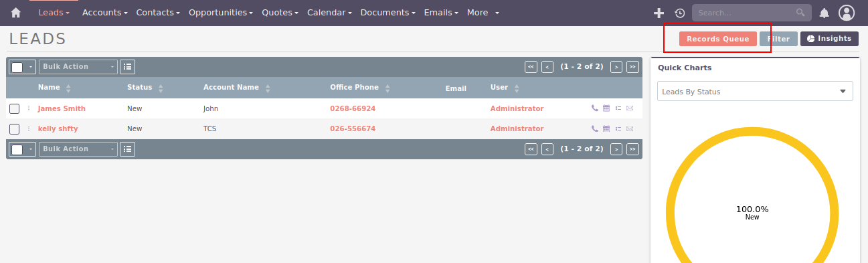Image resolution: width=868 pixels, height=263 pixels.
Task: Click account name TCS cell
Action: pyautogui.click(x=209, y=128)
